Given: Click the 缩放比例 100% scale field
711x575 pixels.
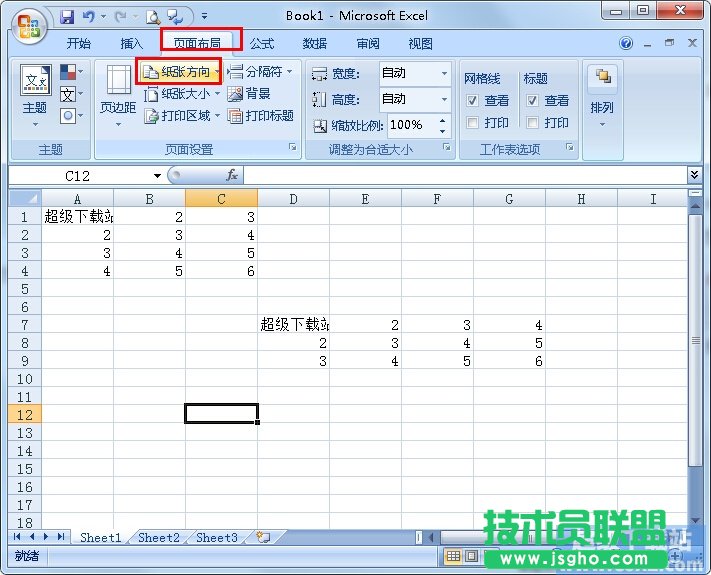Looking at the screenshot, I should [407, 125].
